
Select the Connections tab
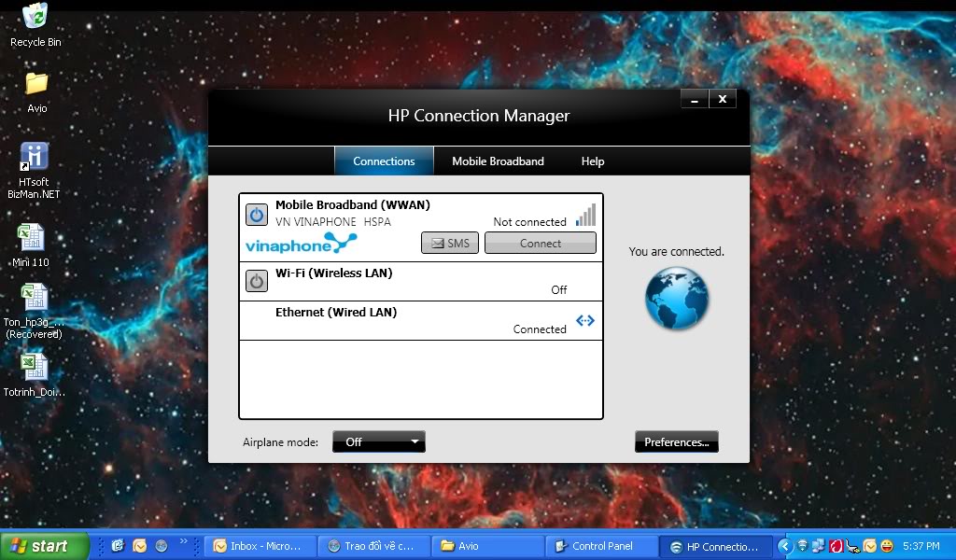point(384,161)
